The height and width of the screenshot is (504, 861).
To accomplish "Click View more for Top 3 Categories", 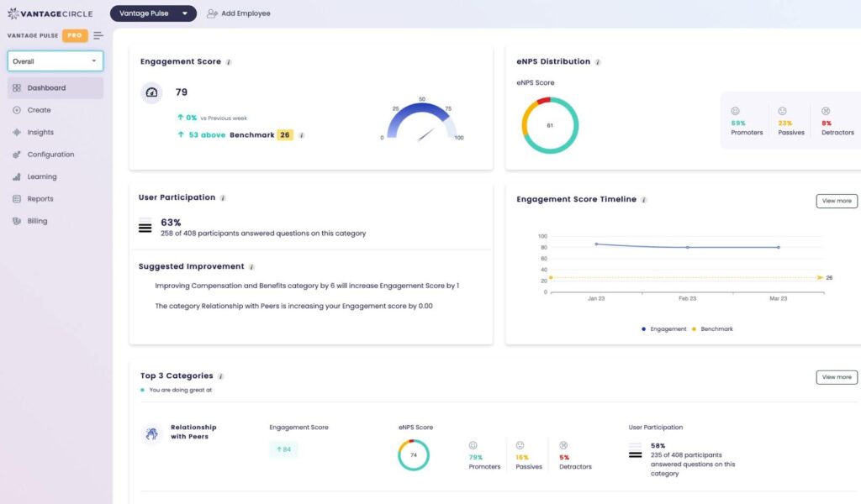I will click(837, 377).
